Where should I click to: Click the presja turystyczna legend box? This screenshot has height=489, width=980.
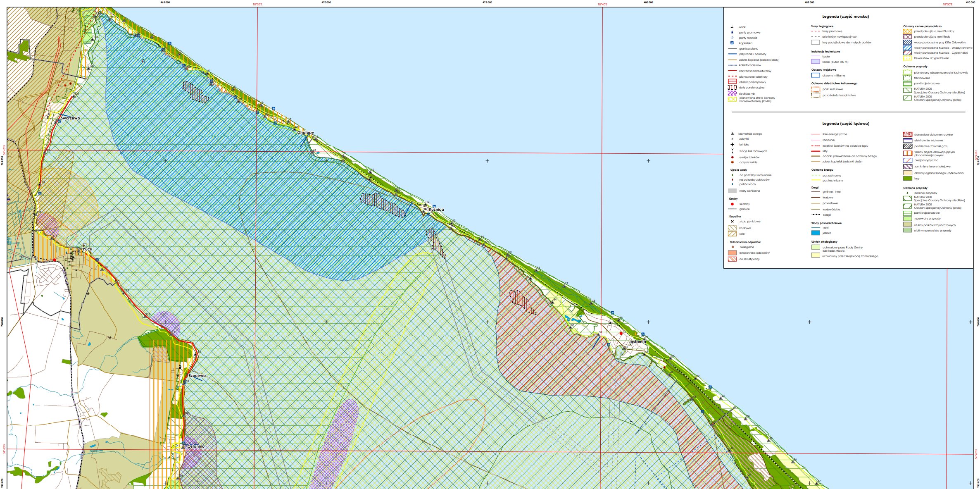(907, 160)
